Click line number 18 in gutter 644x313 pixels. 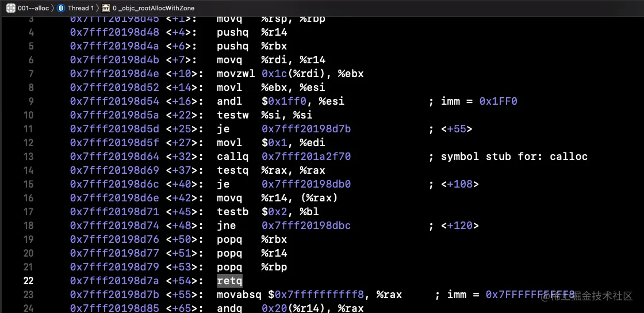[x=28, y=226]
